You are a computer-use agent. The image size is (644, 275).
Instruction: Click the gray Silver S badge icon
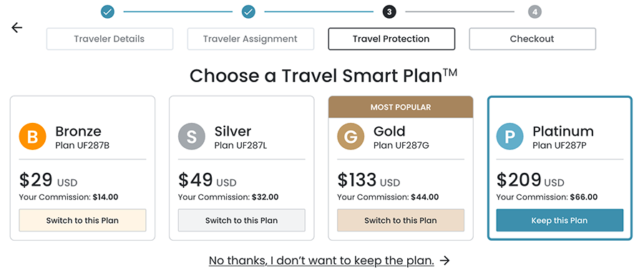[191, 136]
